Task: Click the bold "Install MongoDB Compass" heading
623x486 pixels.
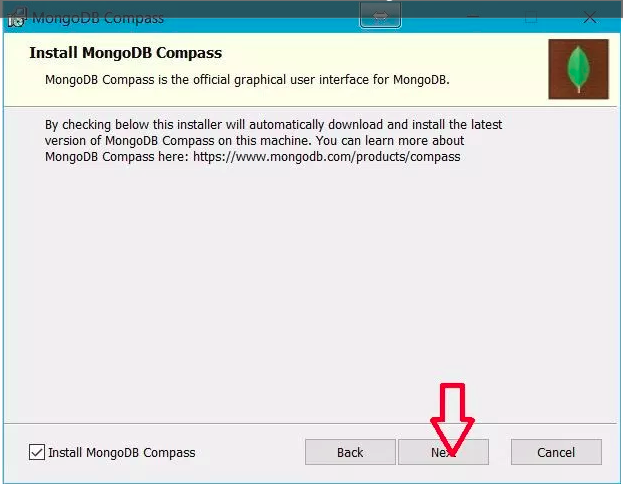Action: [126, 53]
